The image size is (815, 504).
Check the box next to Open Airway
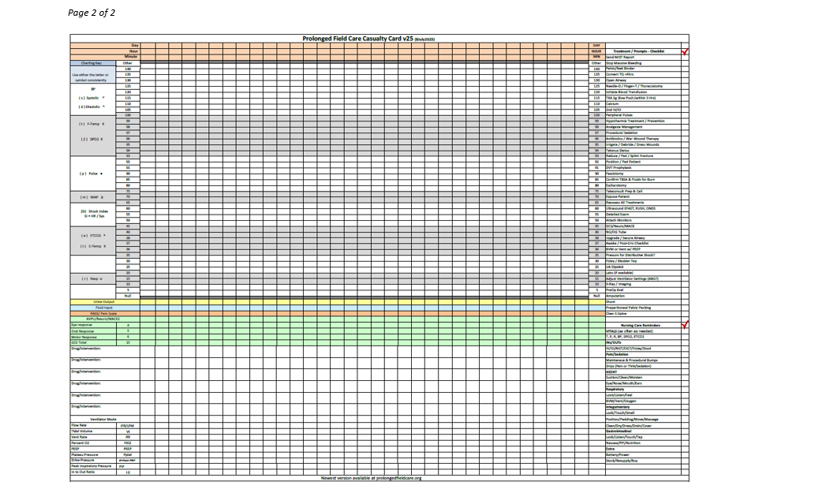pyautogui.click(x=684, y=80)
